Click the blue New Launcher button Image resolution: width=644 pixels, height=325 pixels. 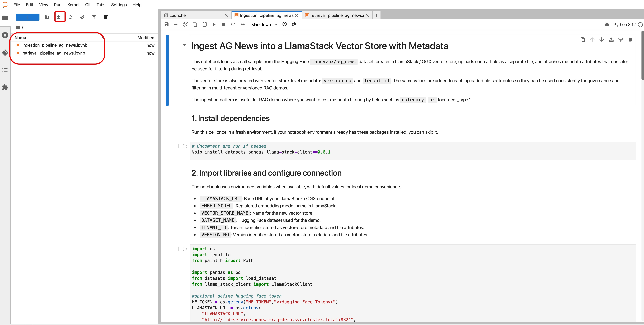coord(28,17)
